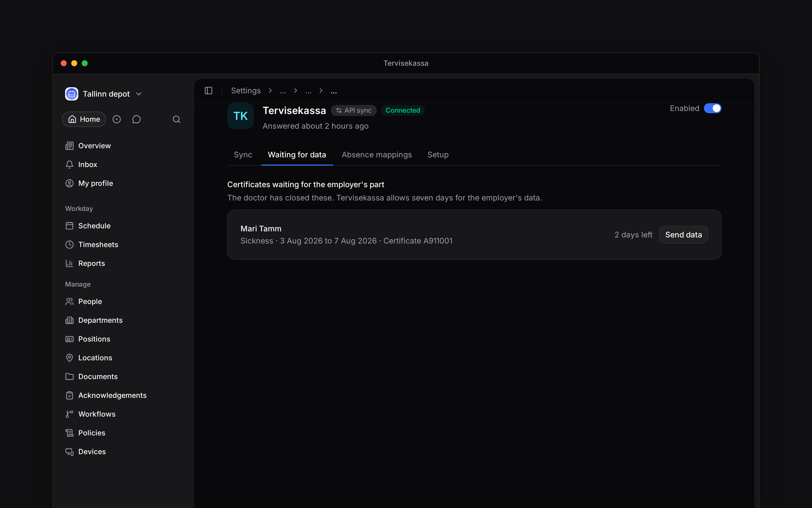Viewport: 812px width, 508px height.
Task: Click the TK Tervisekassa logo tile
Action: [240, 116]
